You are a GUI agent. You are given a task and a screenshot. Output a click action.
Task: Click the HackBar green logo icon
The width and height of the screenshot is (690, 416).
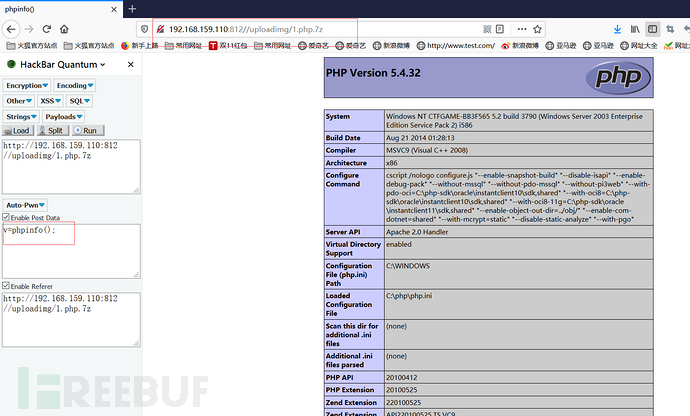[11, 64]
